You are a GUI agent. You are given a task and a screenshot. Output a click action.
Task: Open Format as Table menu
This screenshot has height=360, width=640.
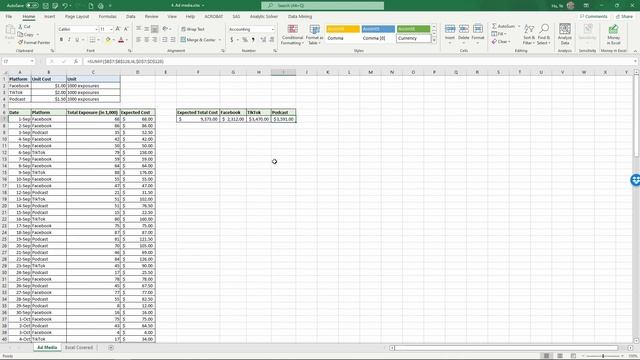(x=314, y=34)
